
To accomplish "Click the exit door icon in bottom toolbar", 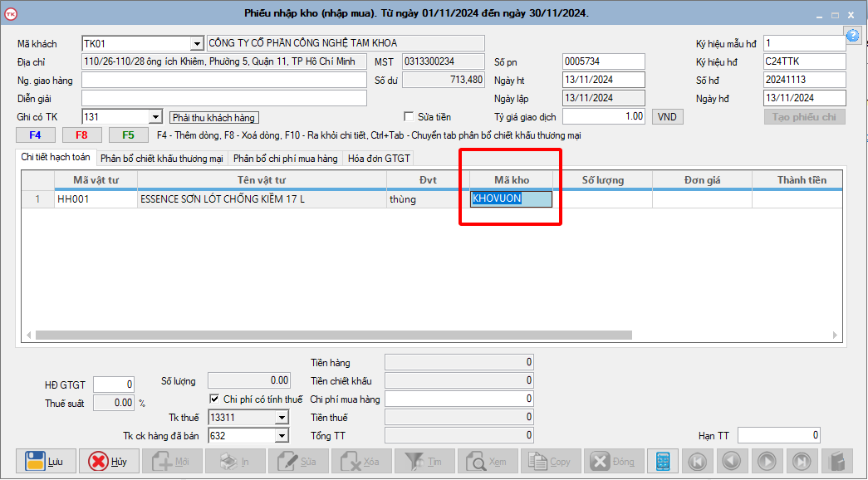I will click(x=836, y=462).
